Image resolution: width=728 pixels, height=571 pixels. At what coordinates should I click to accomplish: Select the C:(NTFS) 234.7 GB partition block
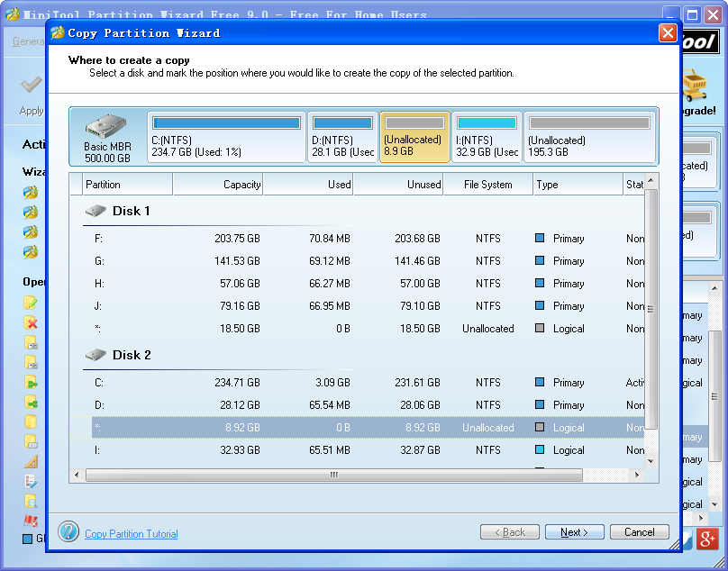tap(226, 137)
